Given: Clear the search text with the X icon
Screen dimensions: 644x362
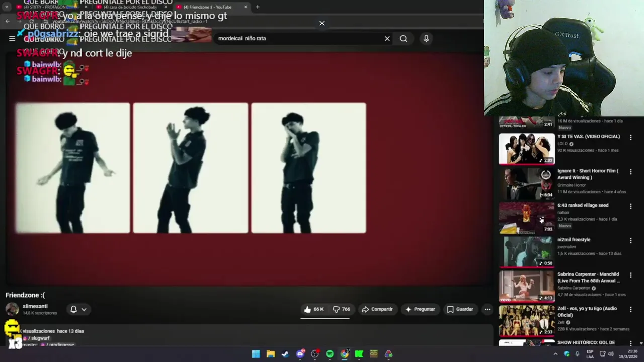Looking at the screenshot, I should tap(387, 38).
